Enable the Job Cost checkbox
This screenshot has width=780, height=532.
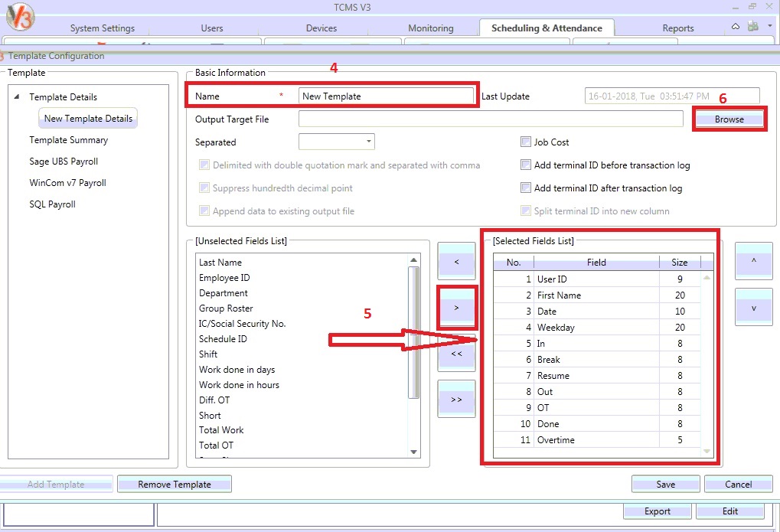coord(526,142)
